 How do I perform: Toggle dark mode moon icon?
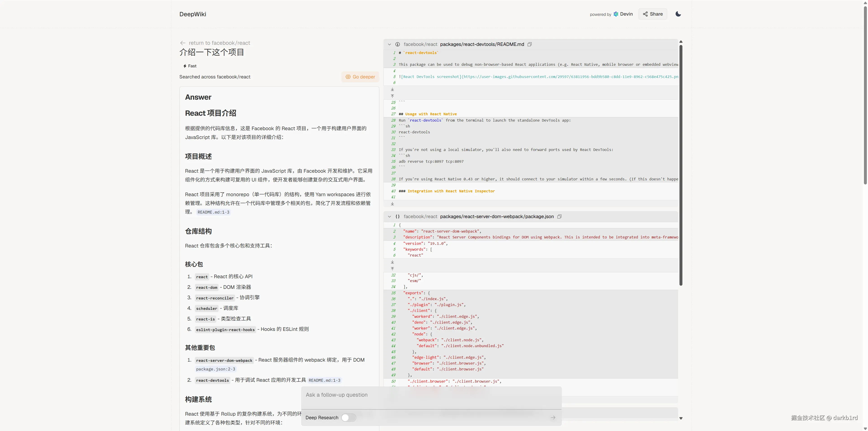pyautogui.click(x=678, y=14)
